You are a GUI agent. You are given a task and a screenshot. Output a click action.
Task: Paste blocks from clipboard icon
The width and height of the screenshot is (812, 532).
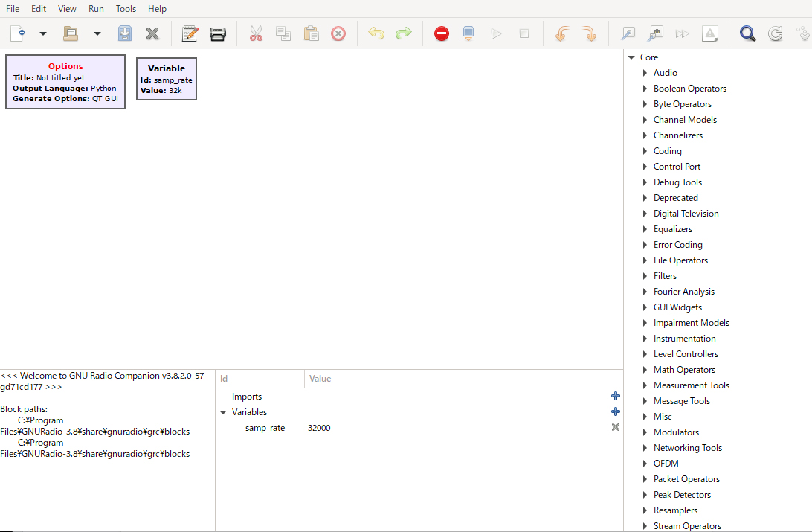click(312, 33)
